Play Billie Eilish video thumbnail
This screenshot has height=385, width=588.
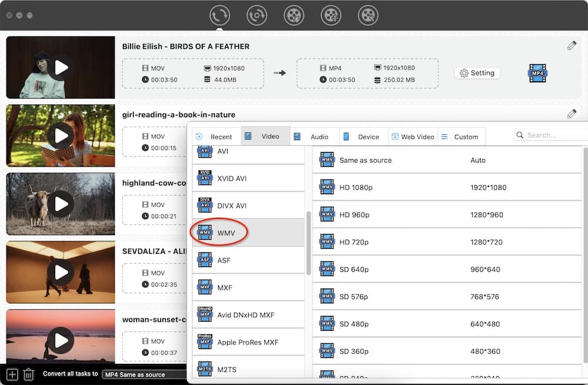tap(61, 68)
